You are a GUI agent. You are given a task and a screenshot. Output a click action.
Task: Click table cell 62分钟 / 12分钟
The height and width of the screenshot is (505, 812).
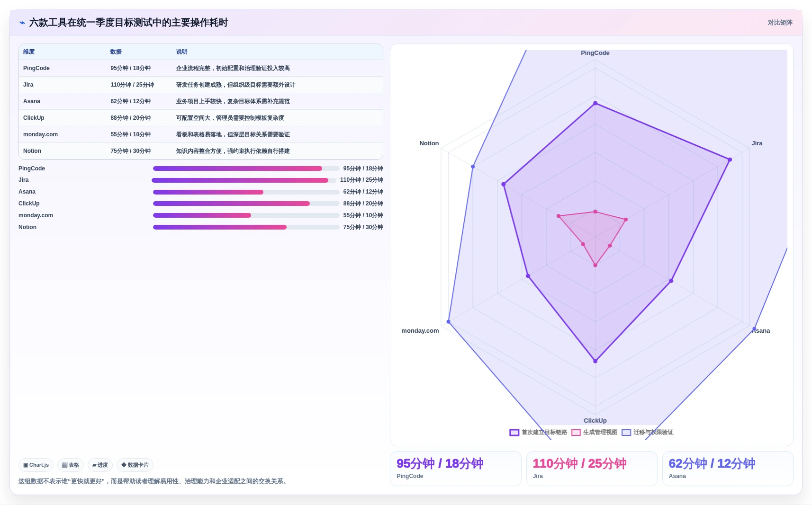pyautogui.click(x=131, y=101)
